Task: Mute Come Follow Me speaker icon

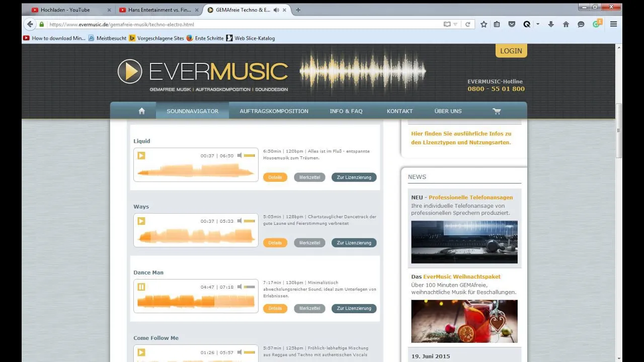Action: [x=240, y=352]
